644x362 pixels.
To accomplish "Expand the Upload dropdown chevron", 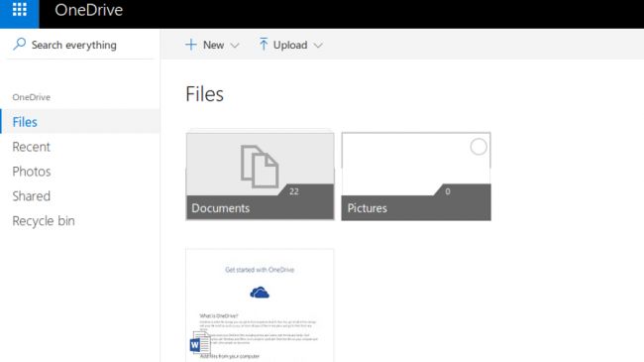I will coord(318,46).
